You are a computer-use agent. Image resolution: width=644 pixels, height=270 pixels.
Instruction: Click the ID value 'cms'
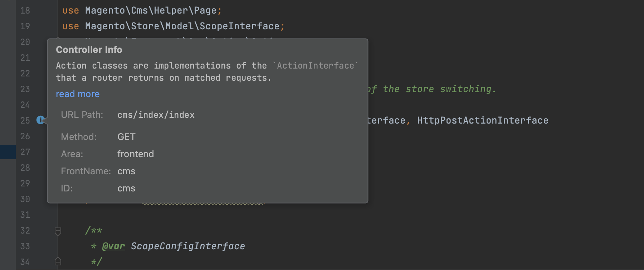(x=126, y=189)
